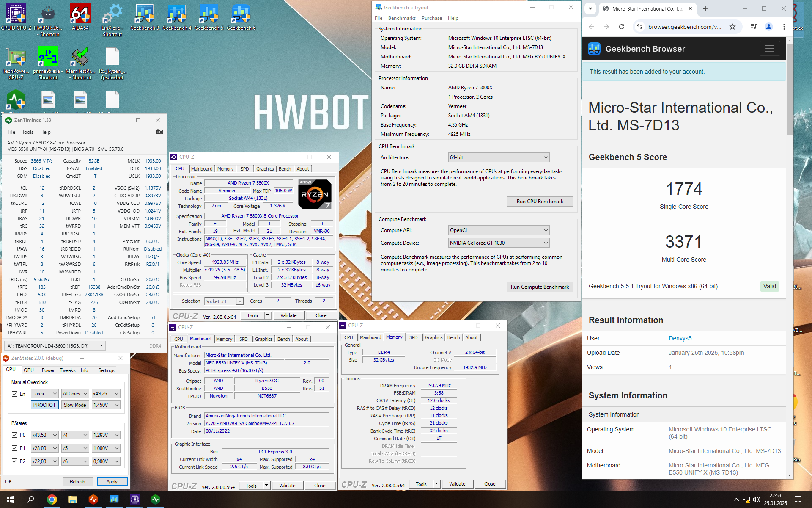Toggle Slow Mode in ZenStates
The width and height of the screenshot is (812, 508).
75,405
